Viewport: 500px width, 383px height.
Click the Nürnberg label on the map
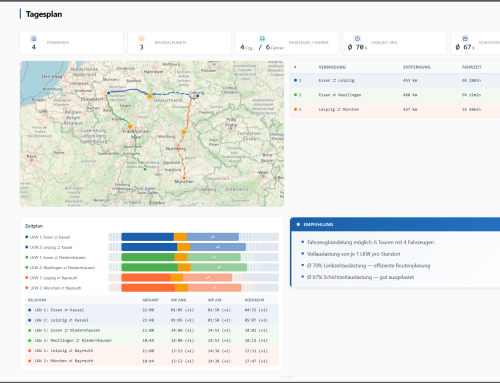click(176, 148)
